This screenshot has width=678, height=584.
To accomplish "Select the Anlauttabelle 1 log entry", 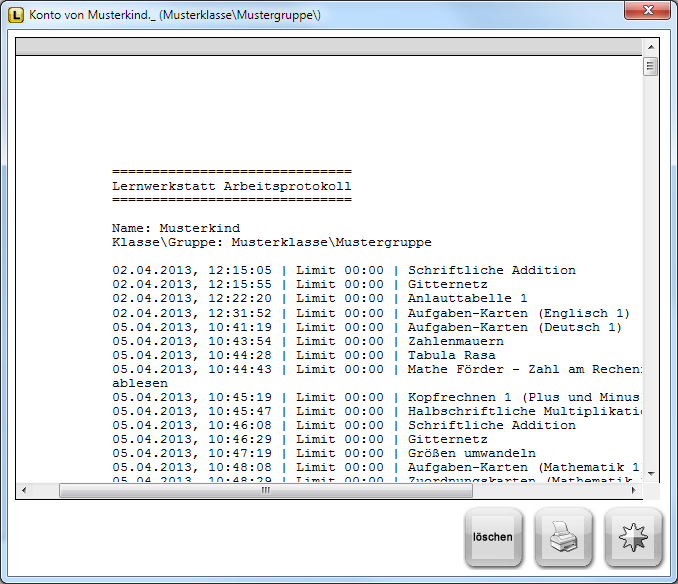I will pyautogui.click(x=467, y=298).
